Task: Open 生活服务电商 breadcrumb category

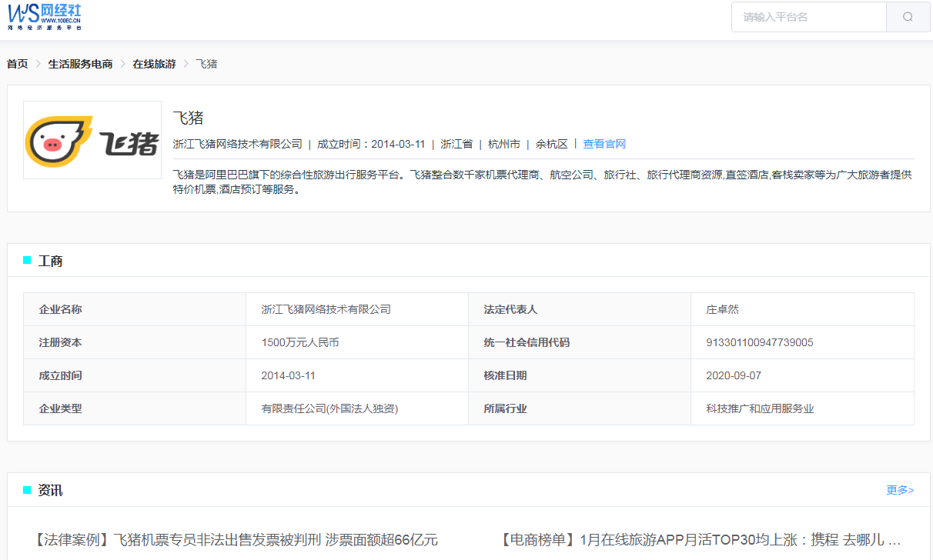Action: pyautogui.click(x=80, y=64)
